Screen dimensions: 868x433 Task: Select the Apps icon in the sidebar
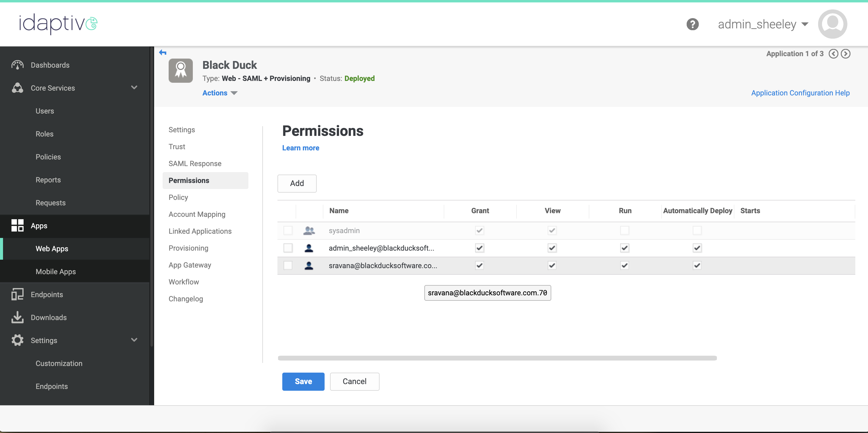(x=18, y=226)
